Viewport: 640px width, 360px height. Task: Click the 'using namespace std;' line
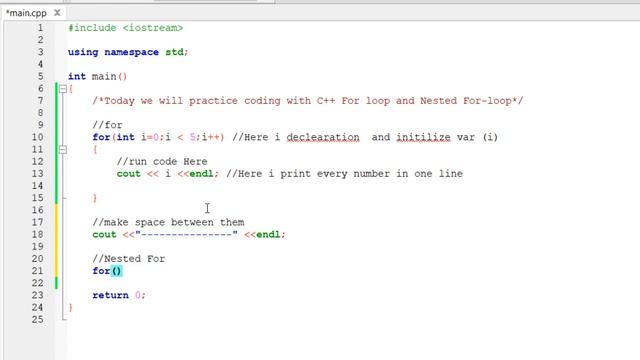[x=128, y=52]
